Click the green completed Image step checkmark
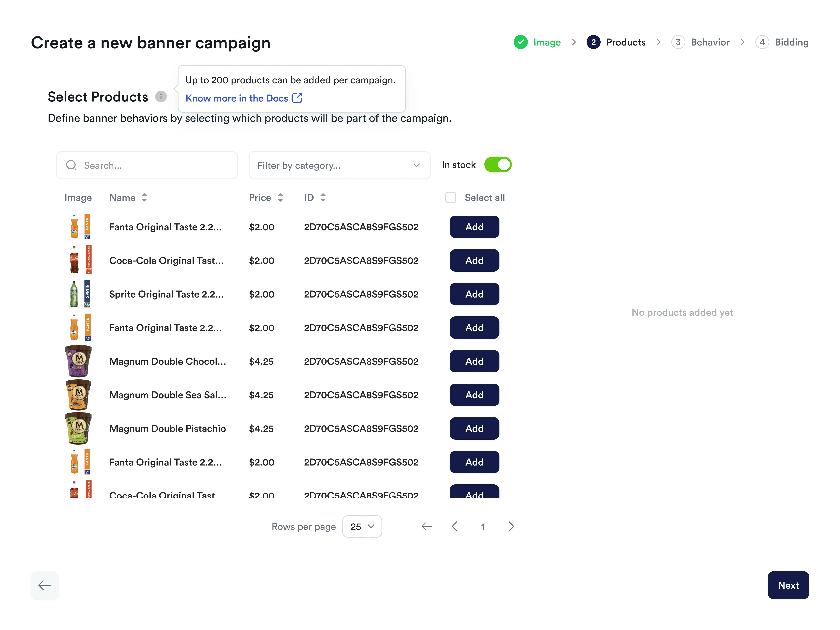 521,42
